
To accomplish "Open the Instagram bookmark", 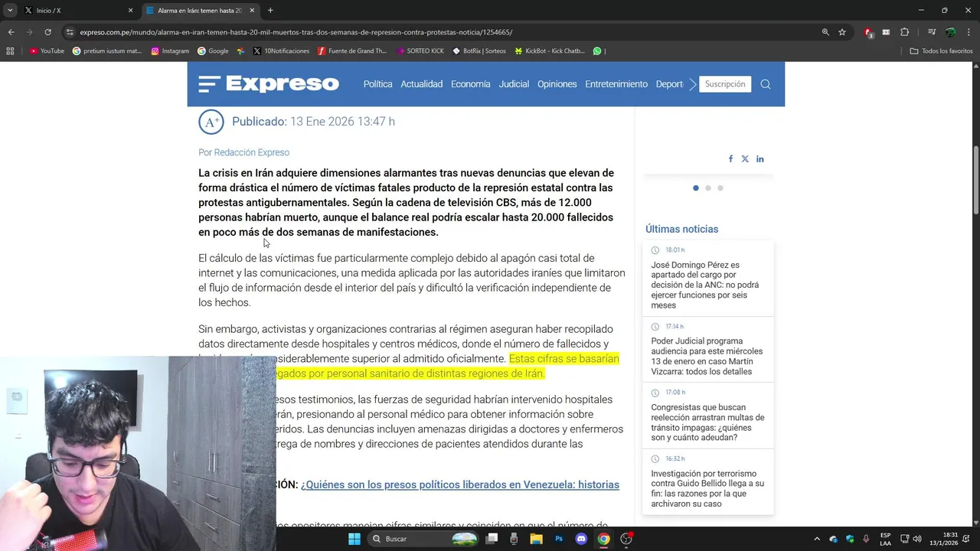I will [x=170, y=51].
